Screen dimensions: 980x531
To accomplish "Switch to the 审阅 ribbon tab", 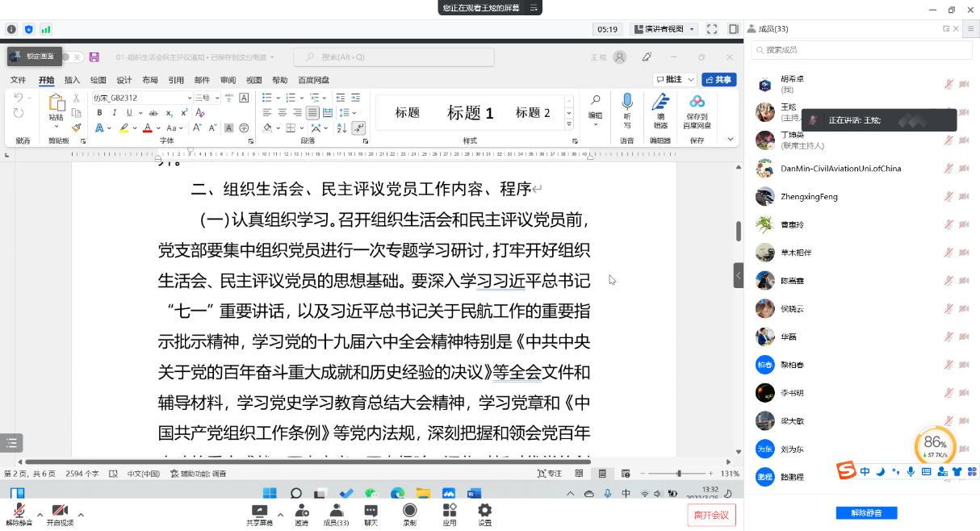I will pyautogui.click(x=228, y=80).
